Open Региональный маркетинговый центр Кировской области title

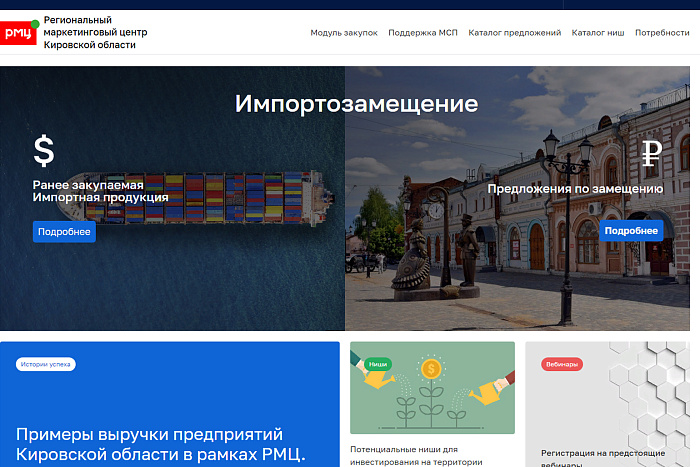point(95,32)
